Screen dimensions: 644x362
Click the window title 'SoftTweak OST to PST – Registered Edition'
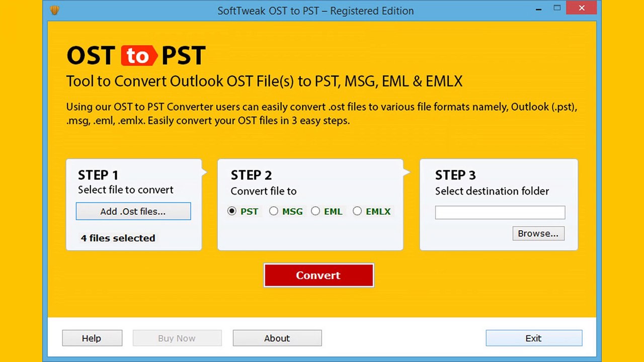click(315, 11)
